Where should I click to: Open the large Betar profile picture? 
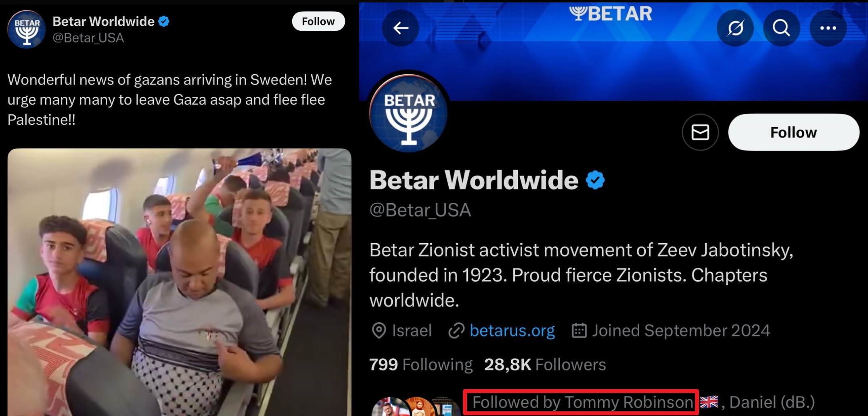click(408, 113)
